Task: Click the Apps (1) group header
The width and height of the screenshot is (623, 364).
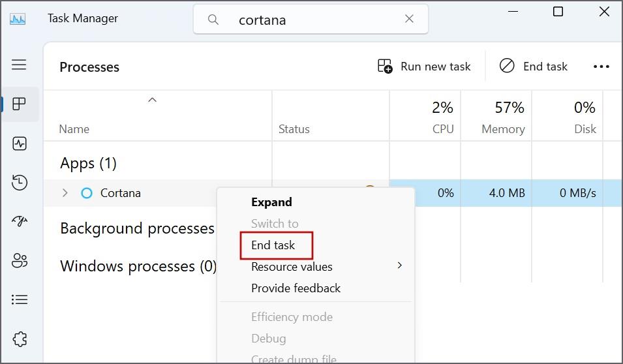Action: [88, 163]
